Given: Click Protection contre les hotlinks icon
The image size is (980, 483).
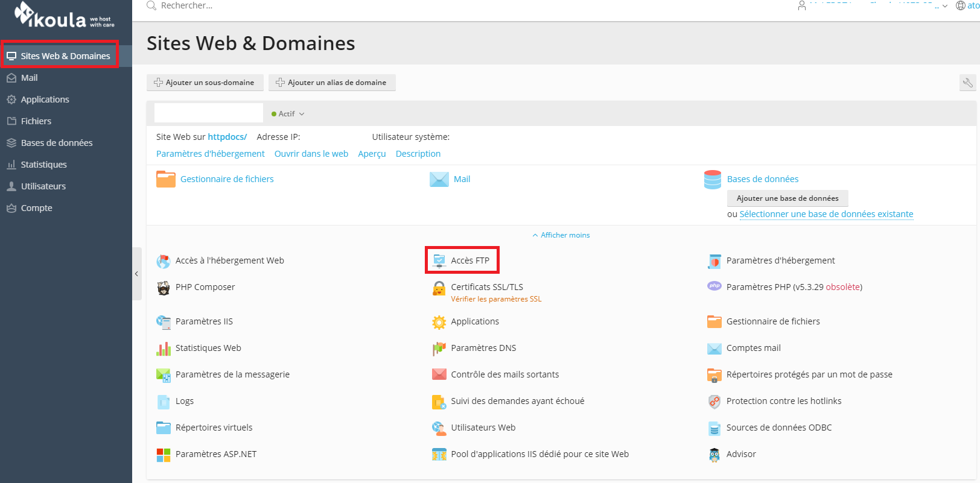Looking at the screenshot, I should 714,402.
